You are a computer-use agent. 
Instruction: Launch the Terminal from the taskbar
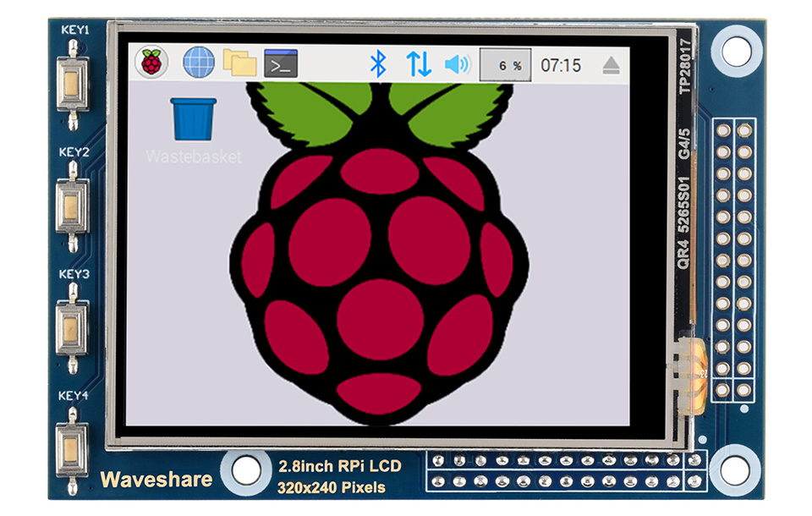pos(281,63)
